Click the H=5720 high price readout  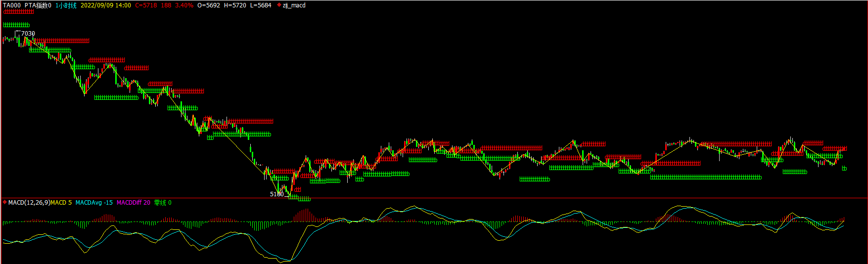(x=235, y=5)
